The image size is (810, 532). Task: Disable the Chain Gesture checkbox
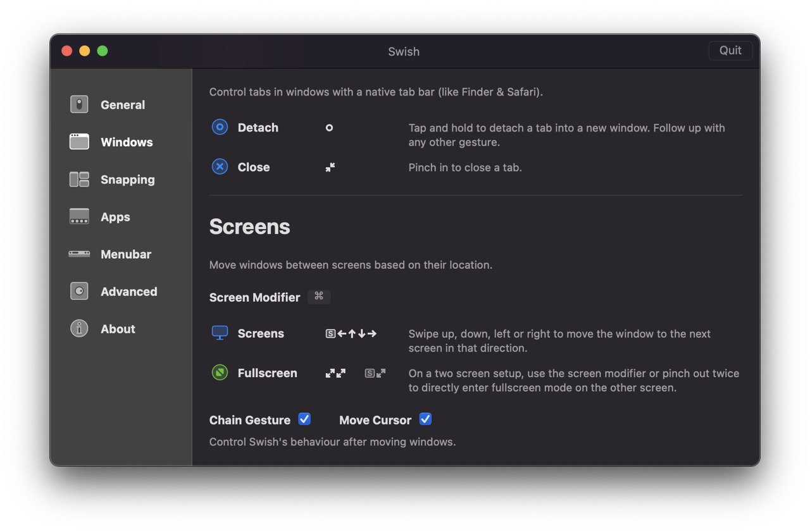(304, 419)
